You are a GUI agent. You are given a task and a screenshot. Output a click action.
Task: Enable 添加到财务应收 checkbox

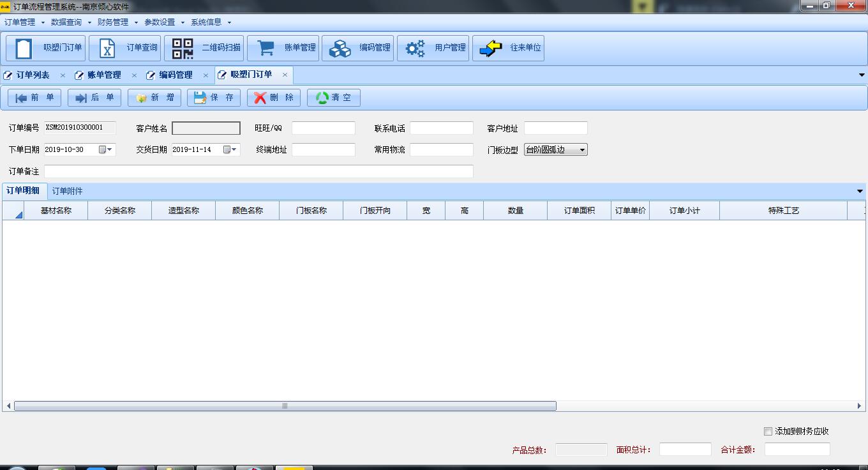(x=768, y=432)
